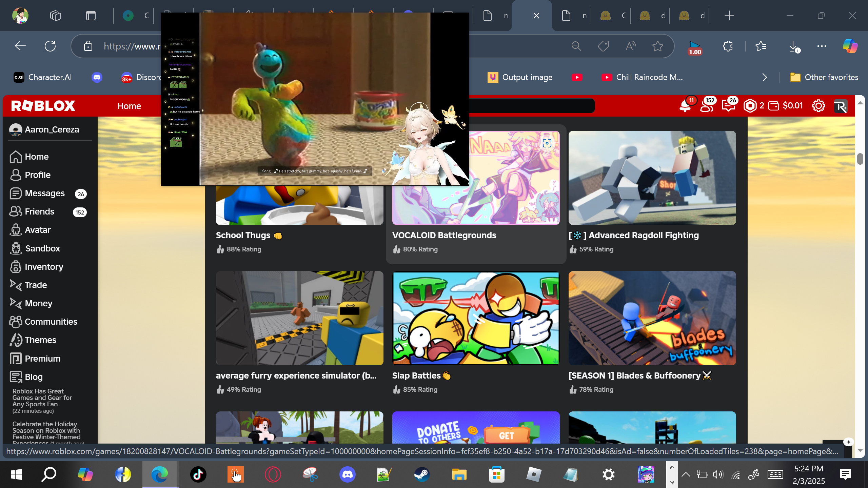
Task: Open Copilot in browser toolbar
Action: coord(850,46)
